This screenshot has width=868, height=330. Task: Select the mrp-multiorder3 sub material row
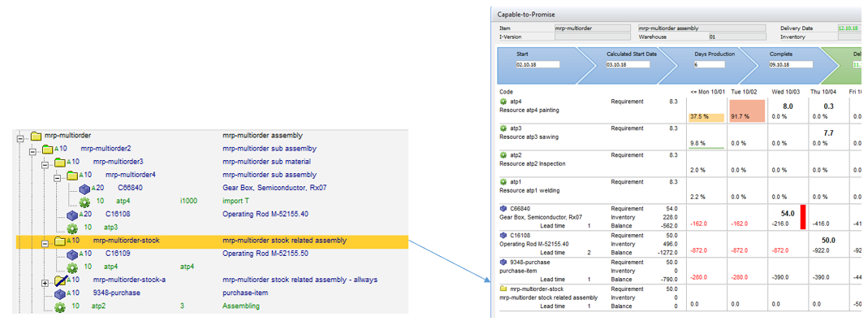119,162
